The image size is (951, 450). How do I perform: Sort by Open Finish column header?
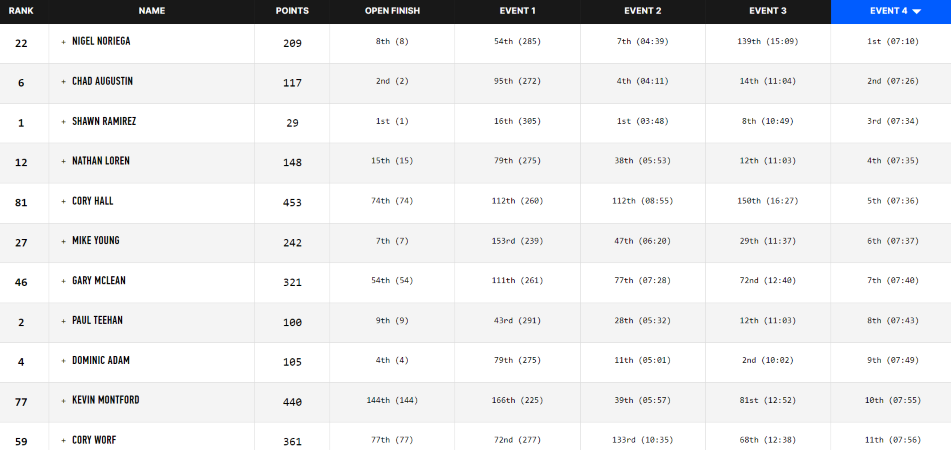392,11
